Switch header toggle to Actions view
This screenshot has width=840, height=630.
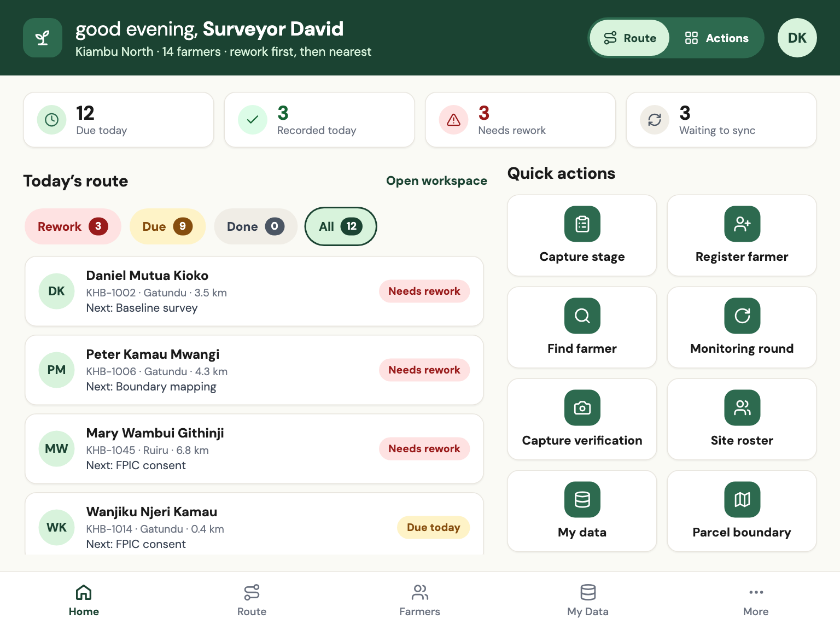click(x=716, y=38)
